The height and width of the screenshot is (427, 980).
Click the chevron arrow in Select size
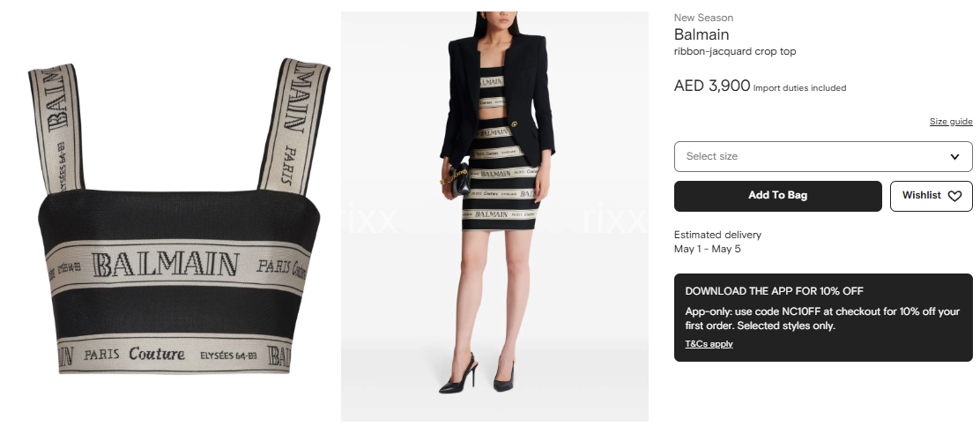954,156
